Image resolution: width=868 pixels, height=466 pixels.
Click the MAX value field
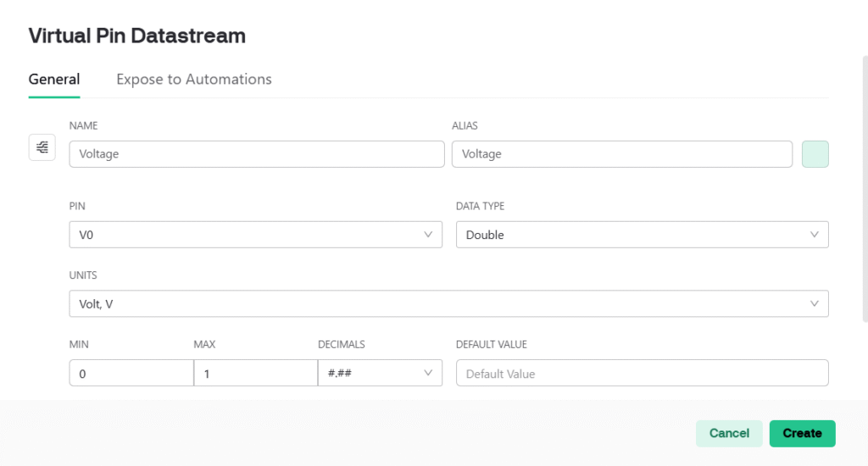[x=256, y=373]
